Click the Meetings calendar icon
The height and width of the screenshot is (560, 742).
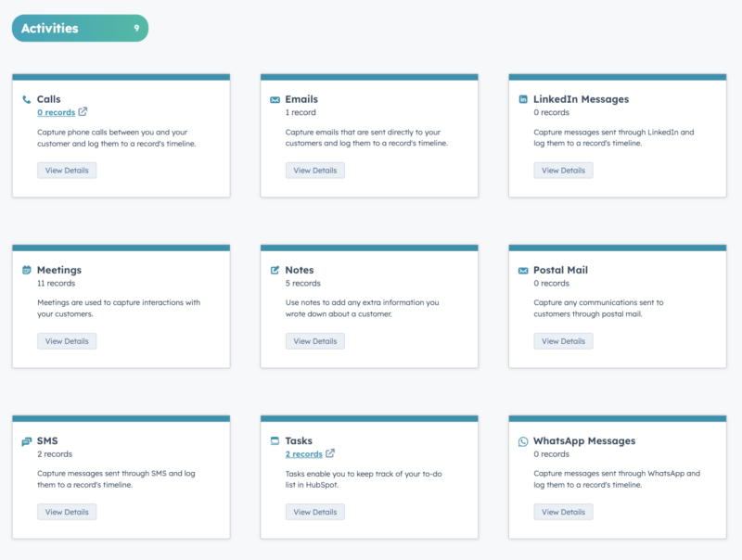click(27, 270)
